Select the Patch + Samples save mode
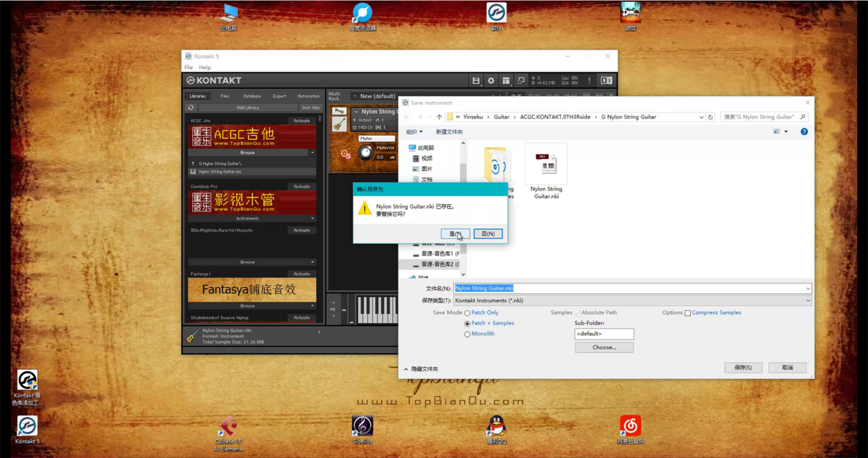The width and height of the screenshot is (868, 458). click(x=467, y=324)
